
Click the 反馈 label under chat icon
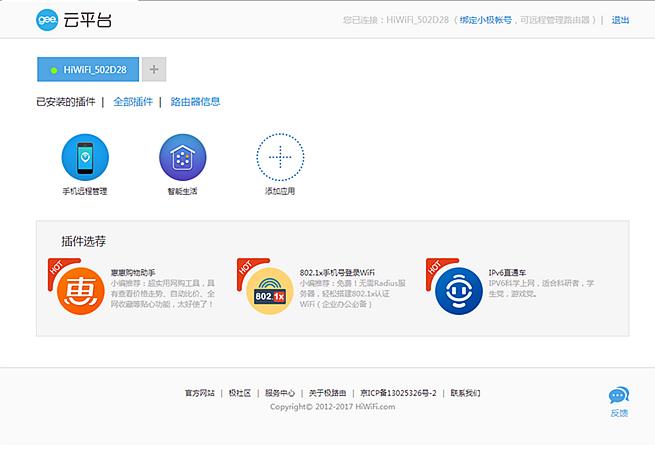[x=619, y=413]
